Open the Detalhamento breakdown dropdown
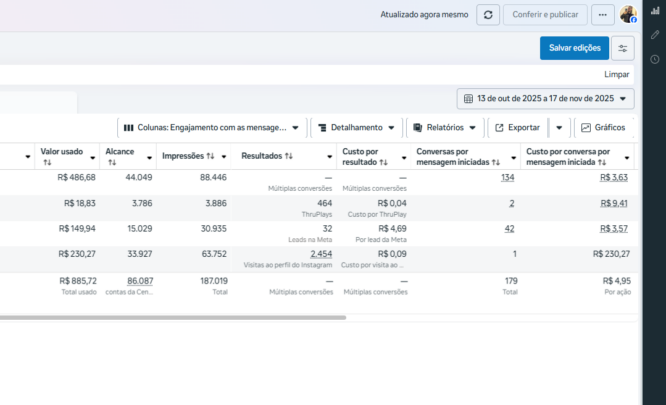 pyautogui.click(x=357, y=128)
